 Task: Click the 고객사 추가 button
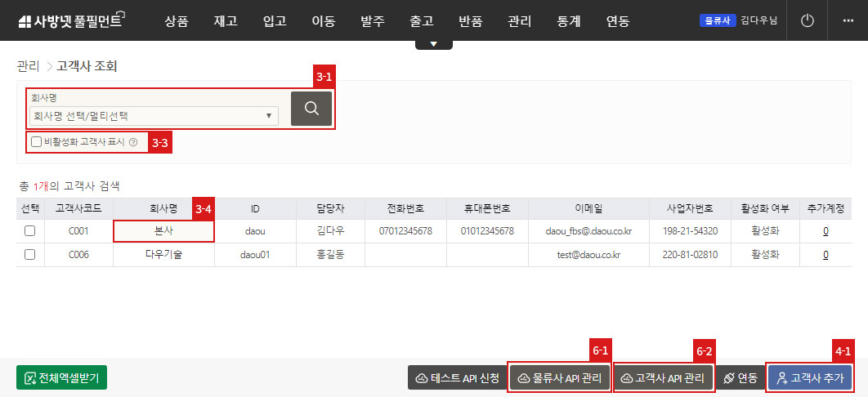pyautogui.click(x=810, y=378)
